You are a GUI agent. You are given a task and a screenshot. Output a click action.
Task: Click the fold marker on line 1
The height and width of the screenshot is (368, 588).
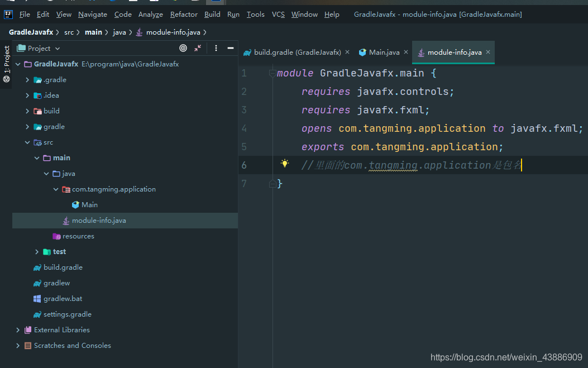pos(273,73)
